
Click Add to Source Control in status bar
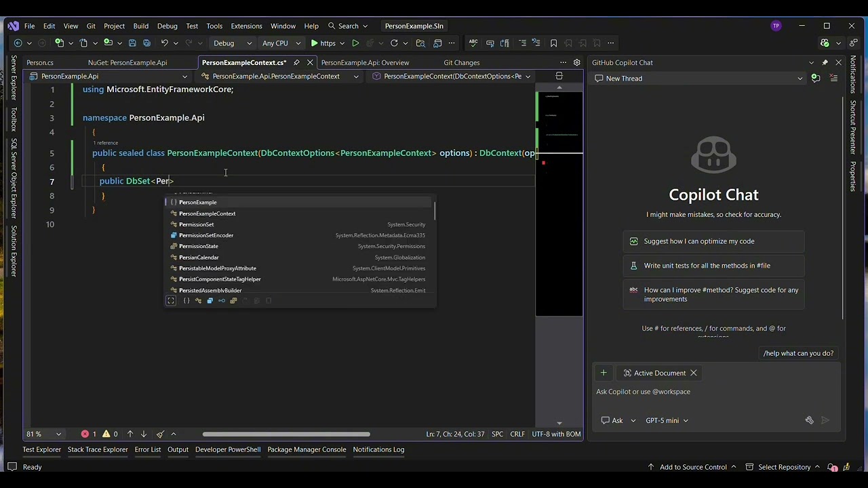(x=693, y=467)
